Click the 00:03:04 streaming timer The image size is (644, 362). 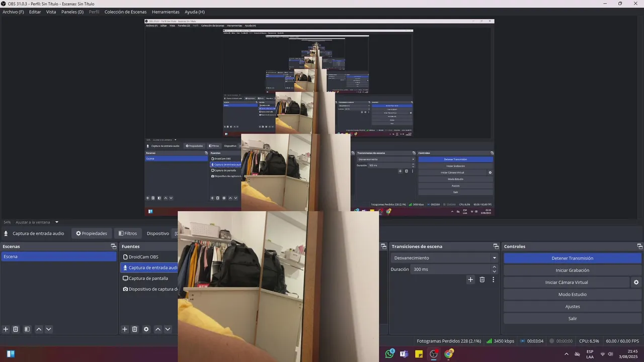[x=531, y=341]
